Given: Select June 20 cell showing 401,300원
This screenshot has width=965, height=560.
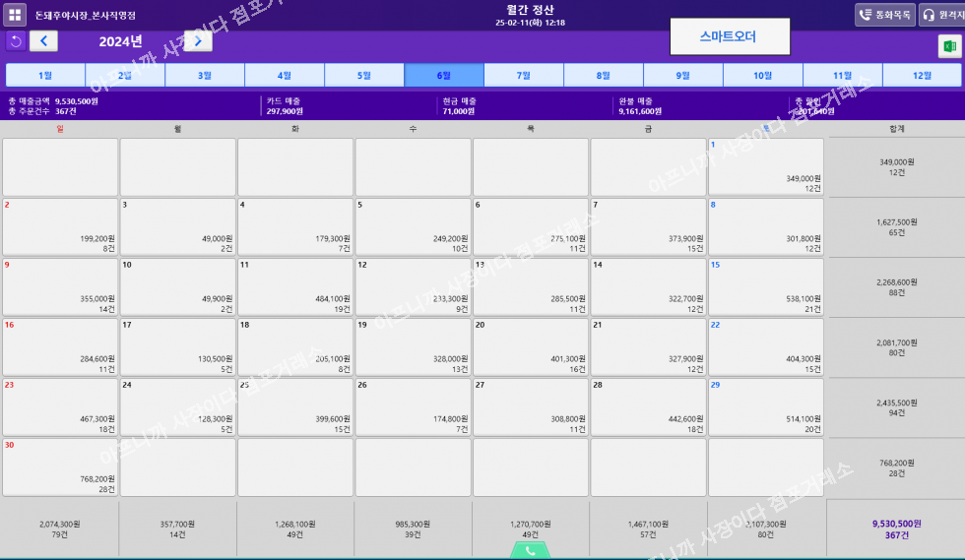Looking at the screenshot, I should click(x=530, y=346).
